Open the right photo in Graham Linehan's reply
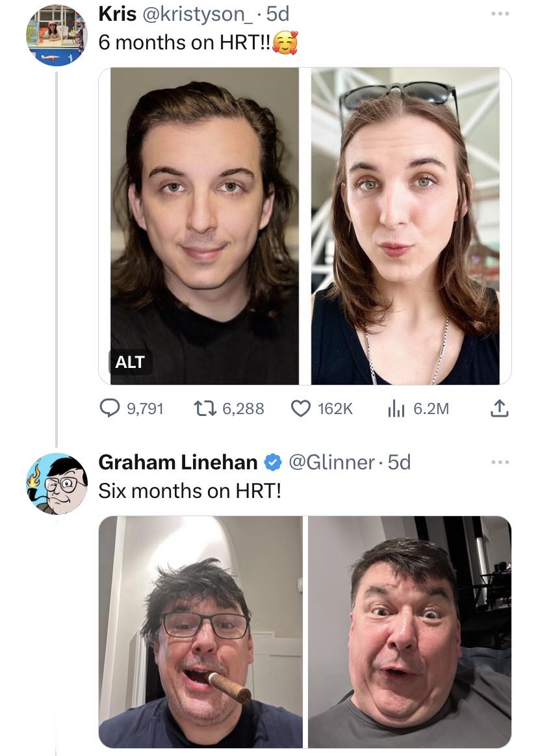 pos(409,631)
